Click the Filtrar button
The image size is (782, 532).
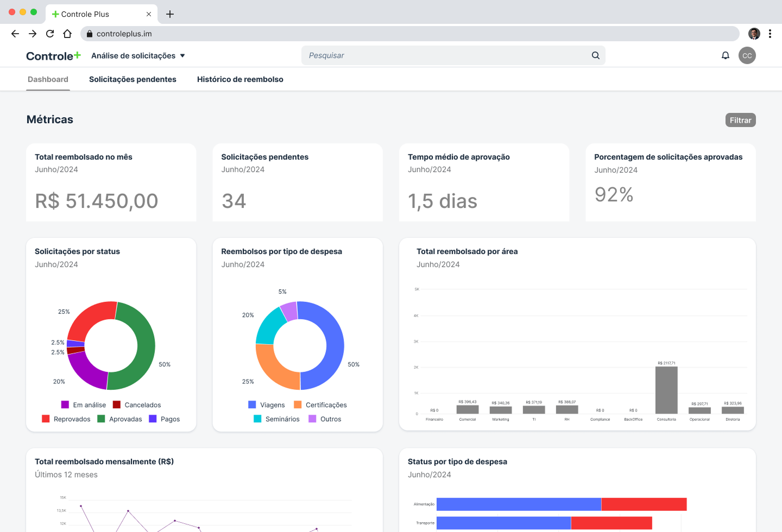click(740, 120)
